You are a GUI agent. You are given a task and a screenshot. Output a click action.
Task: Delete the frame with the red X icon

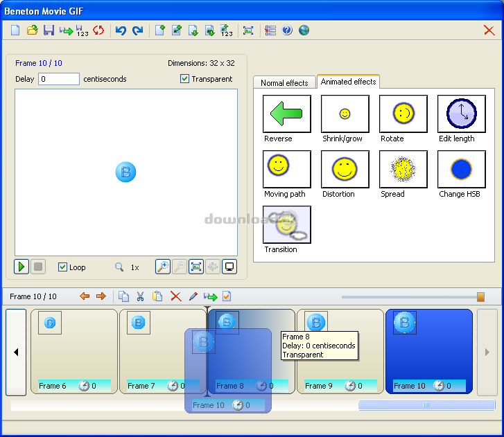click(x=176, y=296)
